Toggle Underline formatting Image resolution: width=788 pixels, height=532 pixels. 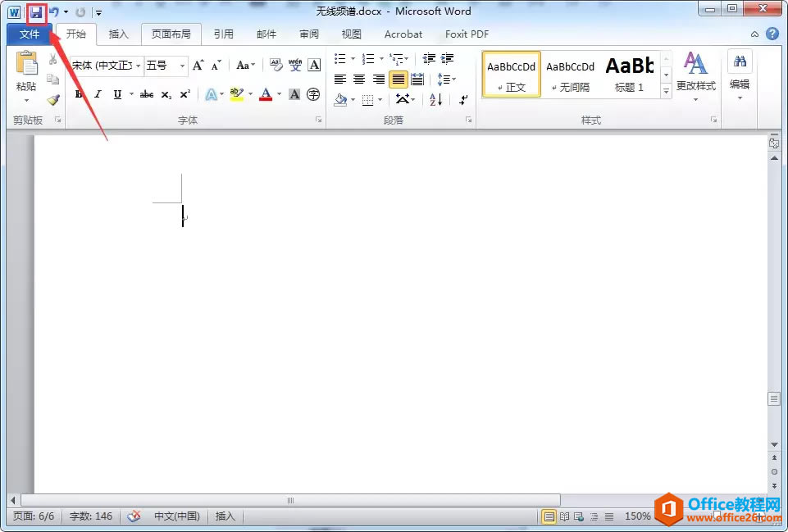117,94
